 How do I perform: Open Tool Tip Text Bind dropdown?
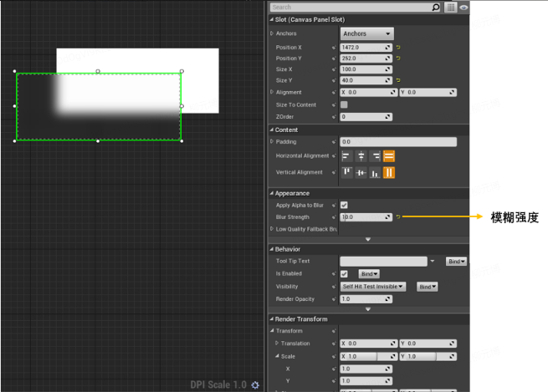coord(456,261)
